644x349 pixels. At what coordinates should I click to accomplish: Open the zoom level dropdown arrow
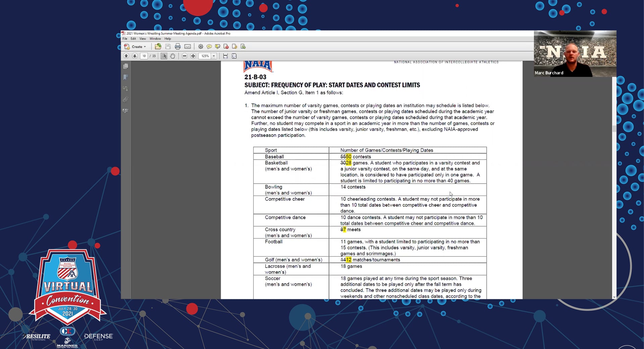(x=214, y=56)
